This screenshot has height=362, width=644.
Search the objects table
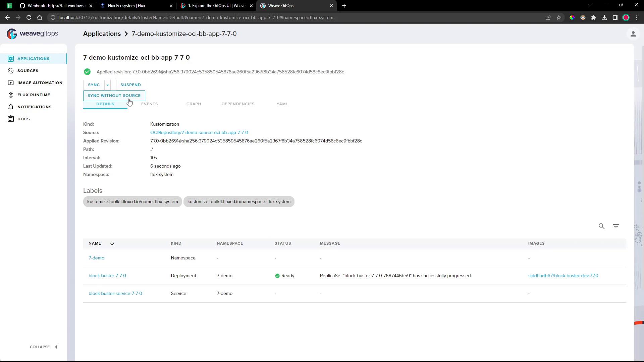coord(601,226)
